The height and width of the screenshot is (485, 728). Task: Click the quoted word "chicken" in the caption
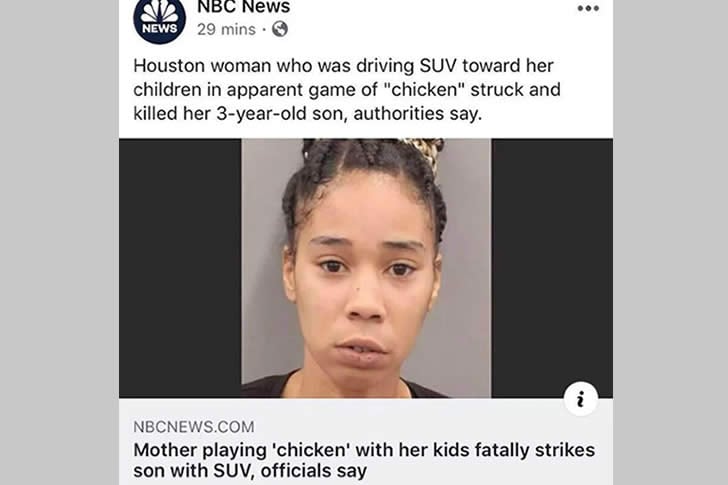click(425, 89)
